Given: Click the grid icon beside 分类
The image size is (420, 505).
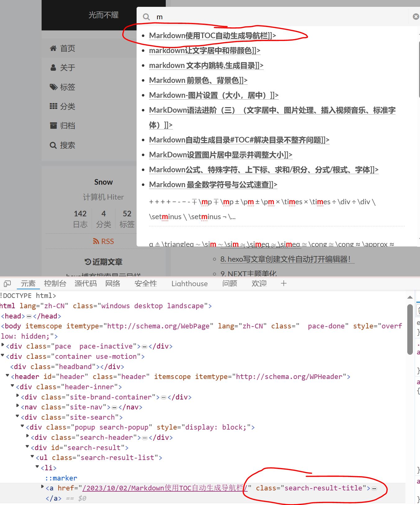Looking at the screenshot, I should (x=53, y=106).
